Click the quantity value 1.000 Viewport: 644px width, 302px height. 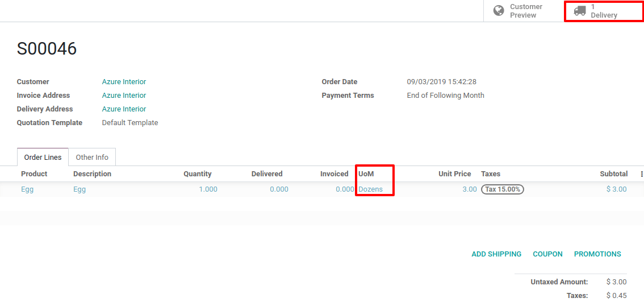click(208, 189)
